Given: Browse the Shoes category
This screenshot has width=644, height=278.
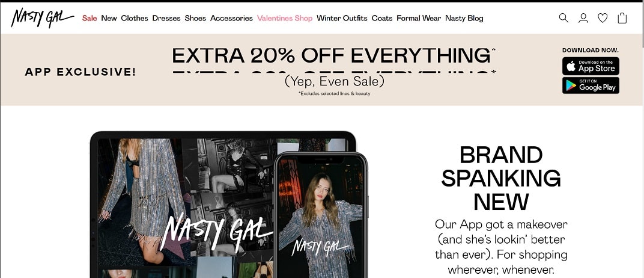Looking at the screenshot, I should point(195,18).
